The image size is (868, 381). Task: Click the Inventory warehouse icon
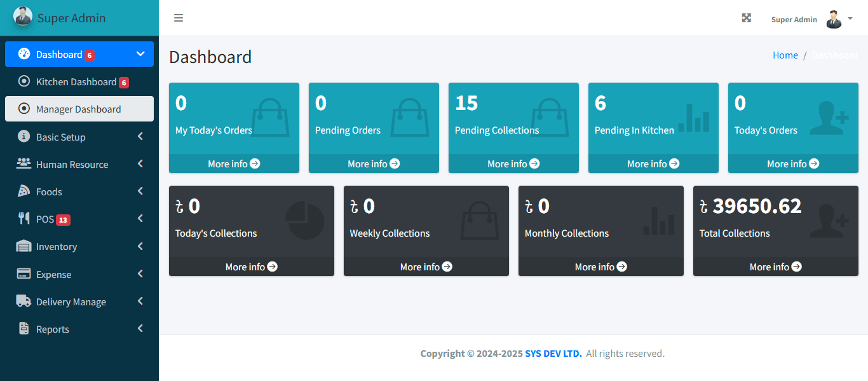(24, 246)
